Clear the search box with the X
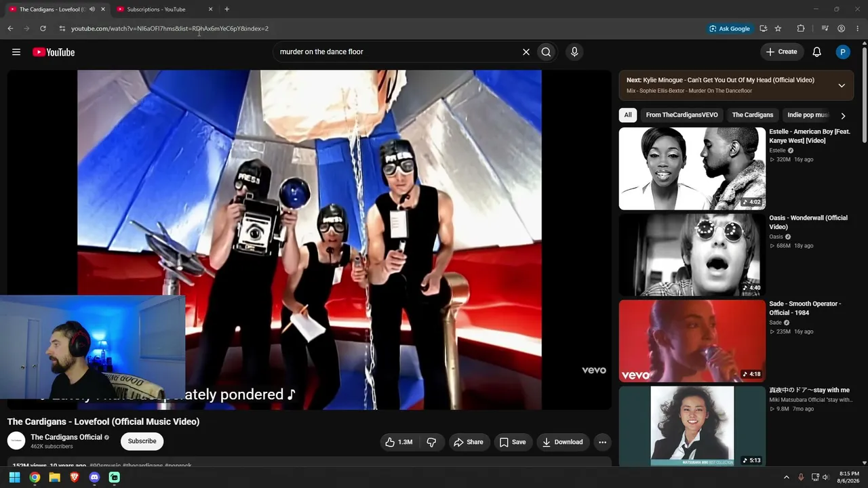 (526, 52)
